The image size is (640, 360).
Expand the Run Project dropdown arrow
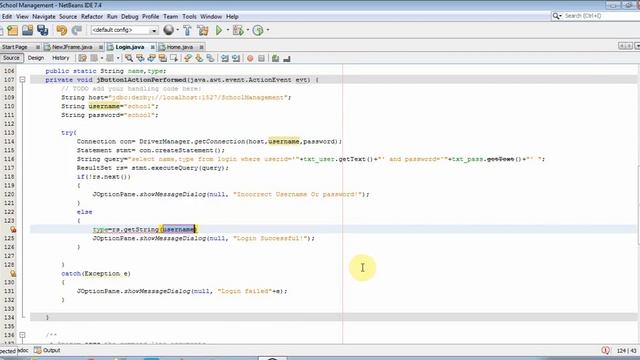(228, 30)
